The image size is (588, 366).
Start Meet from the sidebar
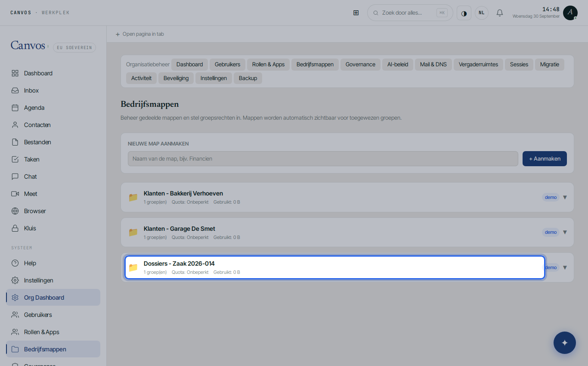(x=53, y=194)
